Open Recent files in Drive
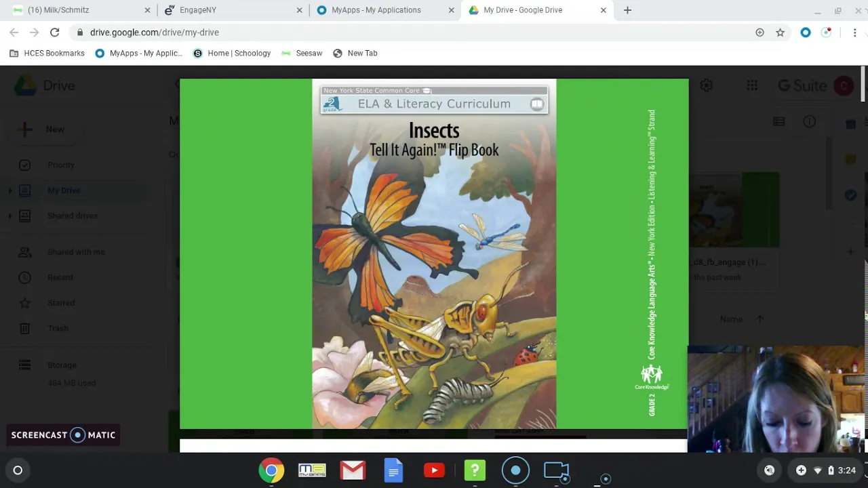The image size is (868, 488). pos(60,277)
